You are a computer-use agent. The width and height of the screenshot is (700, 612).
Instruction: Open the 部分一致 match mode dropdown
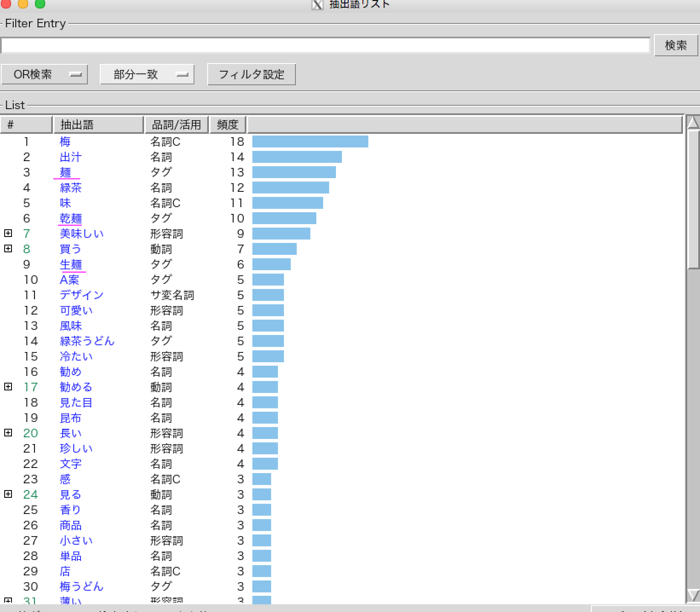pyautogui.click(x=147, y=75)
